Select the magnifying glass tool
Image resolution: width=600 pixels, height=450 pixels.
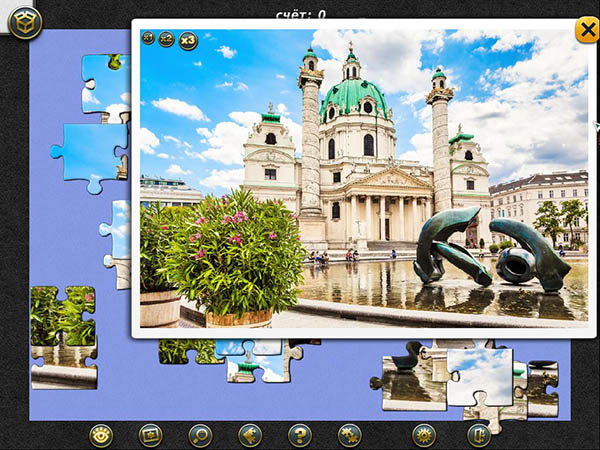tap(200, 435)
